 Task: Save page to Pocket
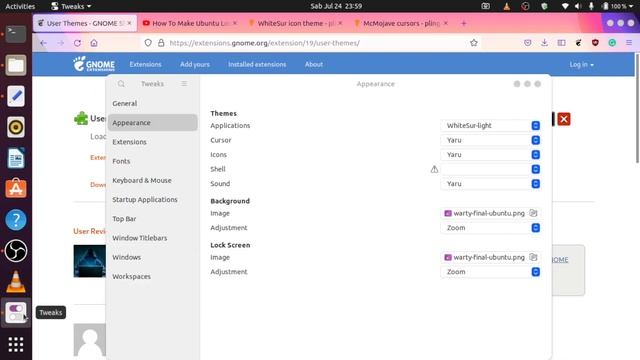point(527,43)
